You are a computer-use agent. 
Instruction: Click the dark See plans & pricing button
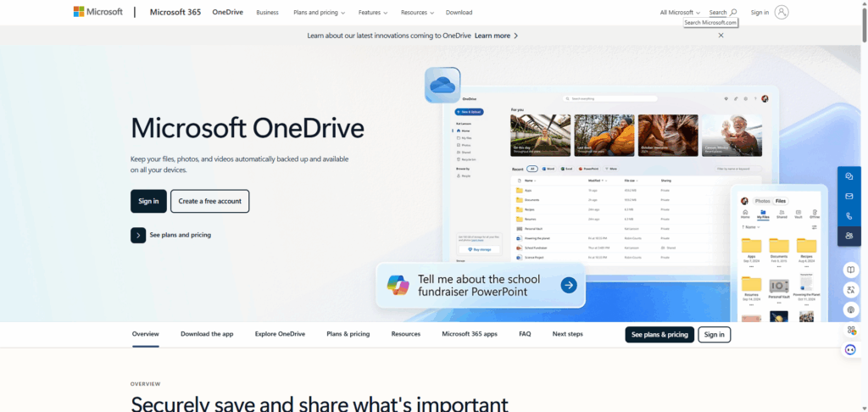(659, 335)
